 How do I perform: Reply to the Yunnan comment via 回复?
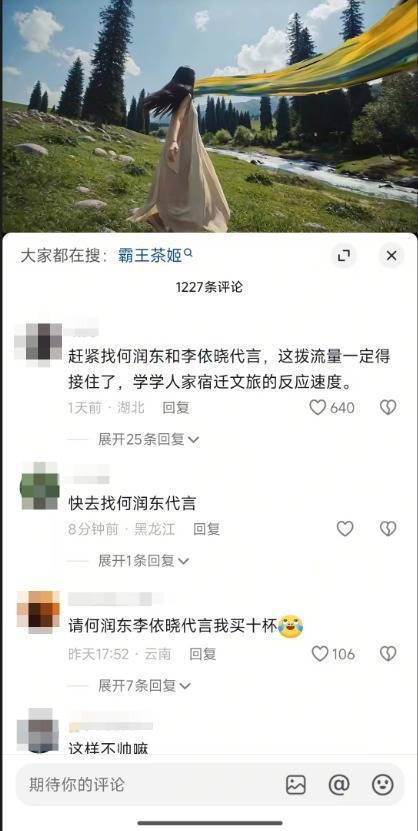tap(203, 654)
